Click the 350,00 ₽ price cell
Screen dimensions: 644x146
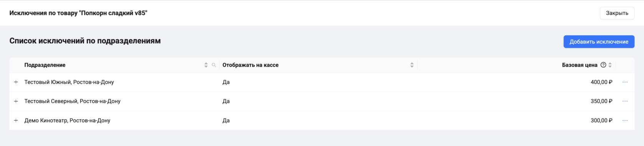(601, 101)
